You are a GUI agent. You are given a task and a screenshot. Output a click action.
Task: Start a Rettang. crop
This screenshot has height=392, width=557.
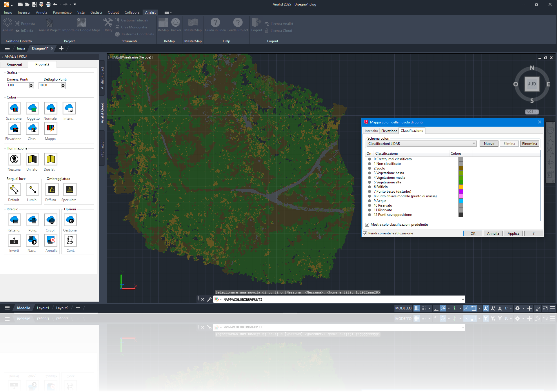coord(14,220)
